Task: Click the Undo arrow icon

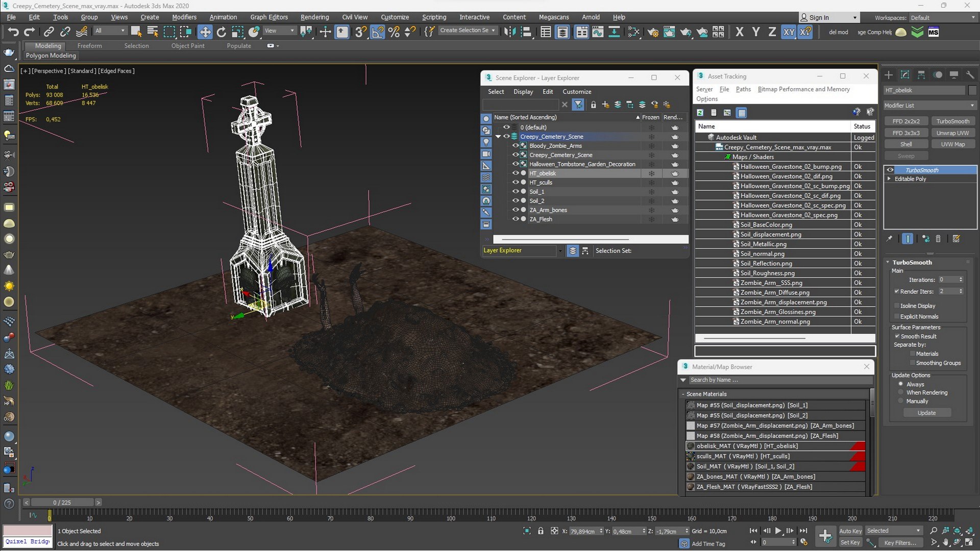Action: point(13,32)
